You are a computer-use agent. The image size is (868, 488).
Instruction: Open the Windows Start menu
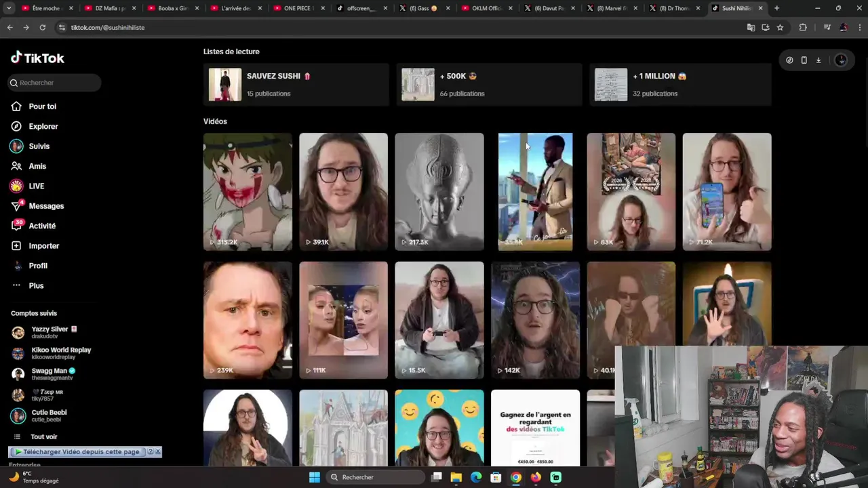pos(315,477)
